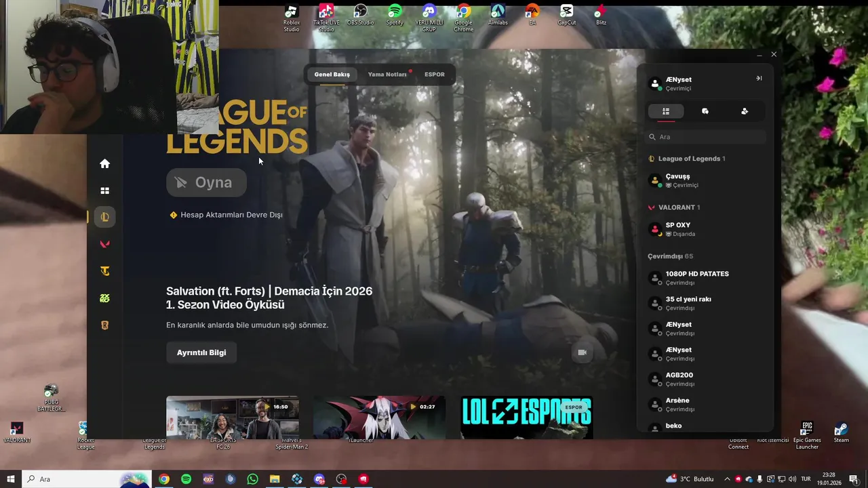This screenshot has width=868, height=488.
Task: Switch to the ESPOR tab
Action: pos(435,75)
